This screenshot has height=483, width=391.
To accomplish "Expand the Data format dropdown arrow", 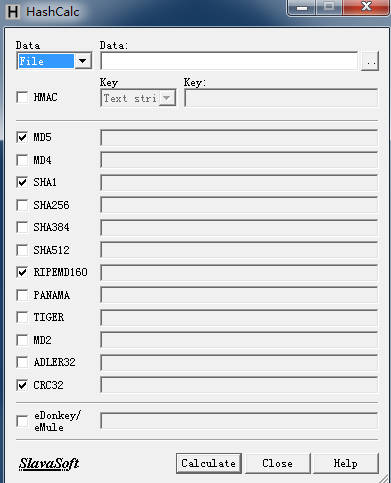I will point(82,61).
